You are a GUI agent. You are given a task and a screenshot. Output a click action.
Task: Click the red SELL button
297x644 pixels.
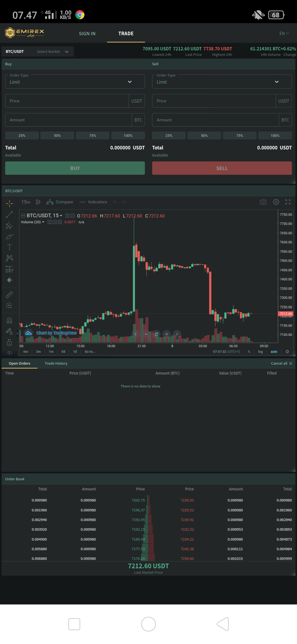point(222,168)
